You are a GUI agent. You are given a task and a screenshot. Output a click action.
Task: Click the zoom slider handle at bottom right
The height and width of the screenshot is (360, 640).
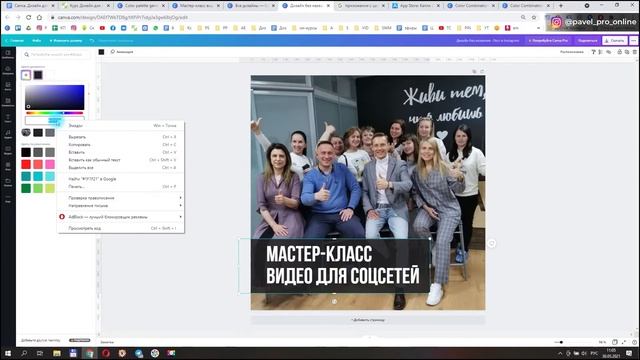click(x=562, y=342)
